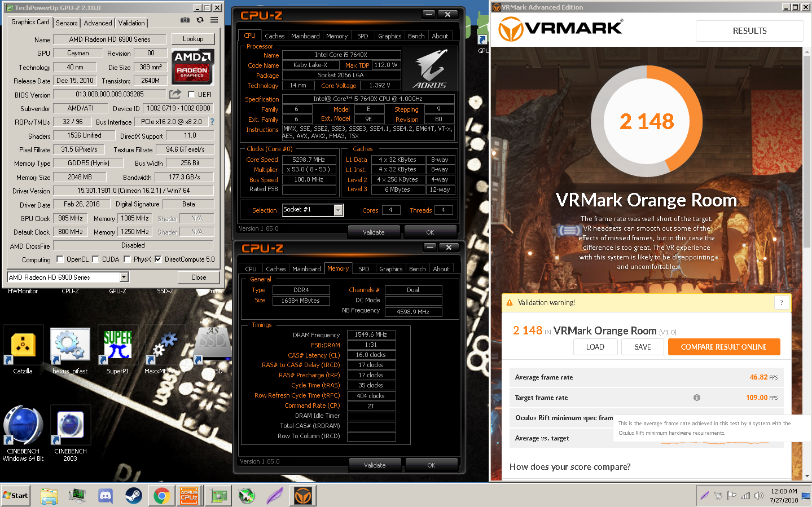Open Google Chrome taskbar icon
The image size is (812, 507).
162,496
